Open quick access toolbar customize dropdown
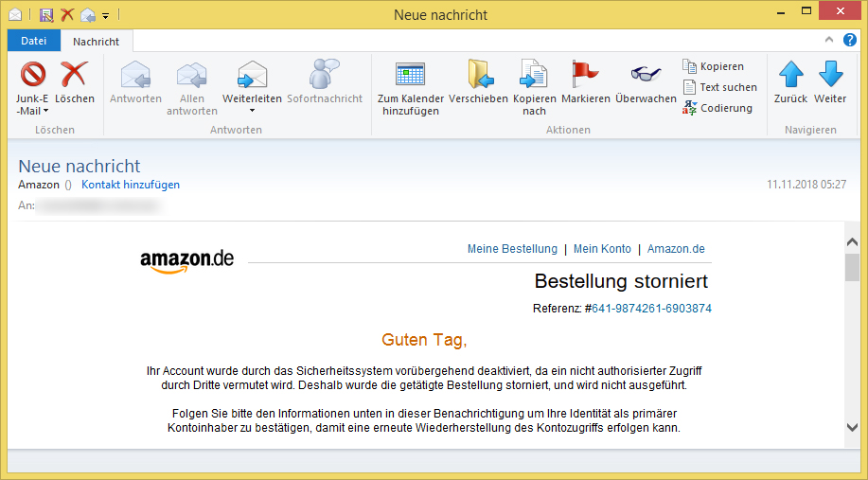868x480 pixels. pyautogui.click(x=106, y=16)
